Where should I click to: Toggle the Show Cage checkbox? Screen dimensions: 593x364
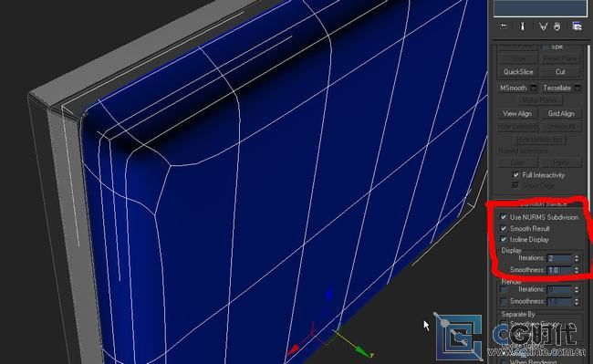(515, 185)
